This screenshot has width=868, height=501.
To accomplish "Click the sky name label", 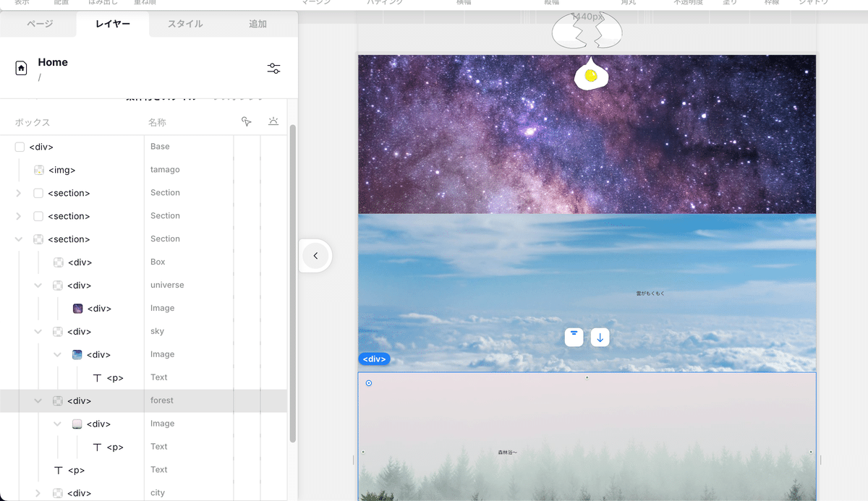I will (157, 331).
